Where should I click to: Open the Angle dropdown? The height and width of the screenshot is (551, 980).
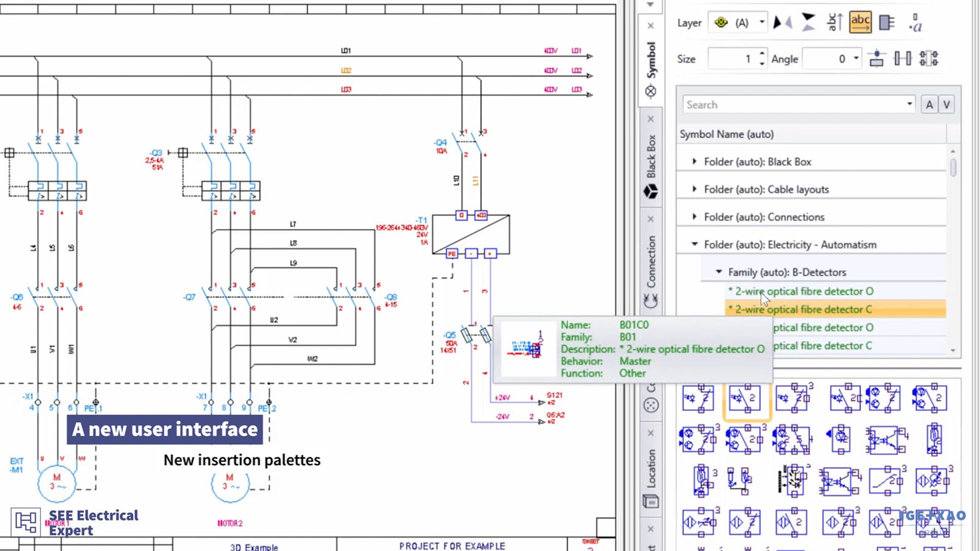click(x=856, y=59)
